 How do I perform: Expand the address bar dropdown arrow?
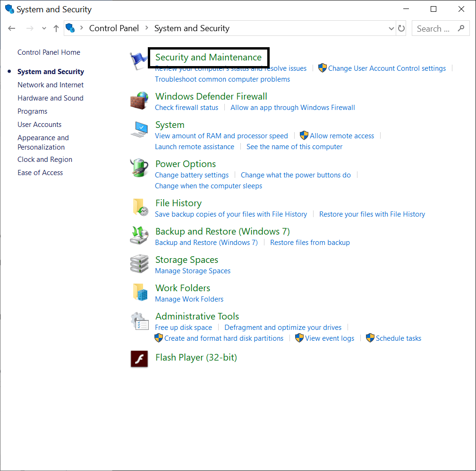pyautogui.click(x=391, y=28)
